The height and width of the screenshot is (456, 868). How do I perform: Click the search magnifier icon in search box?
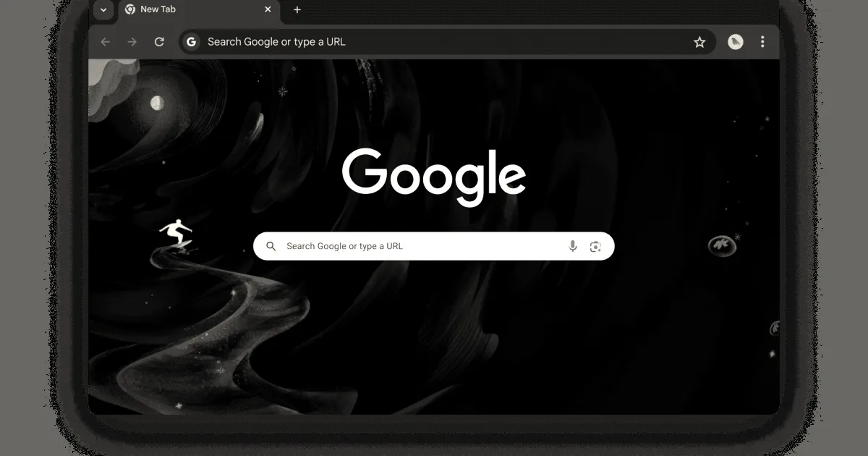(x=271, y=246)
